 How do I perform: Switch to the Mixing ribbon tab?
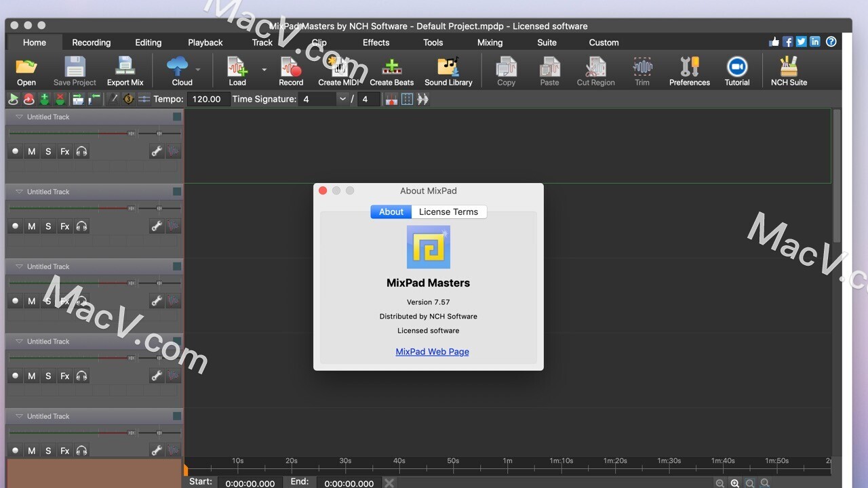click(490, 42)
